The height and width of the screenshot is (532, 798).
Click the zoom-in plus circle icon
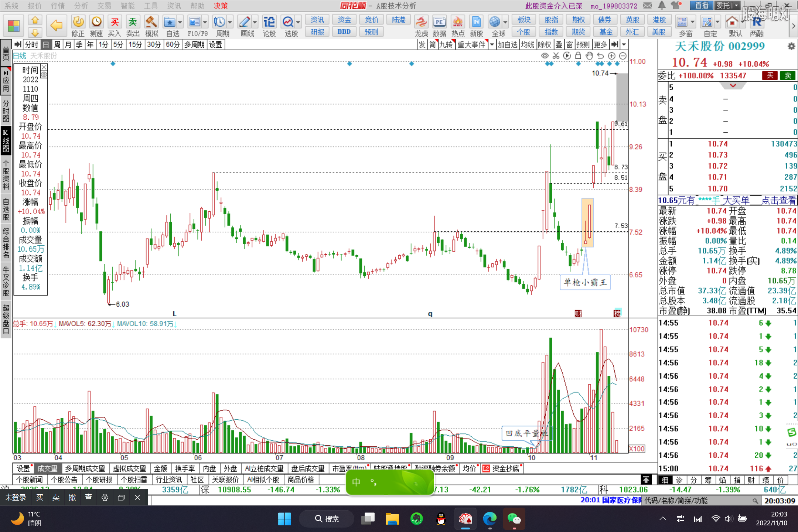point(611,56)
